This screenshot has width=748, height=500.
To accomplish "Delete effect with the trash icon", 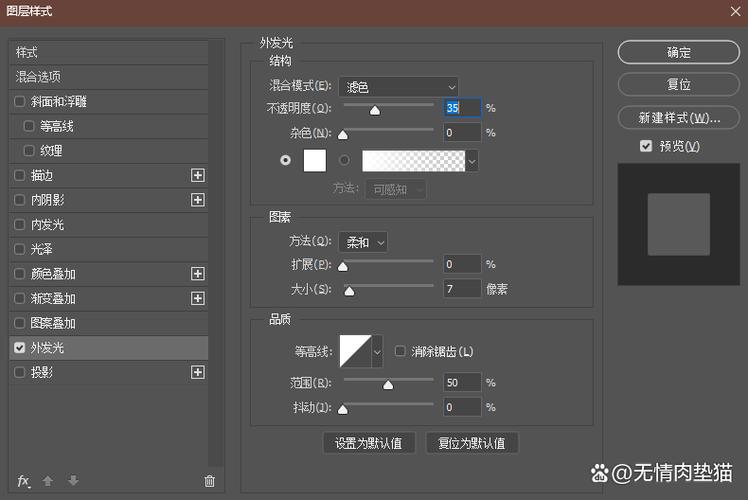I will pos(209,481).
